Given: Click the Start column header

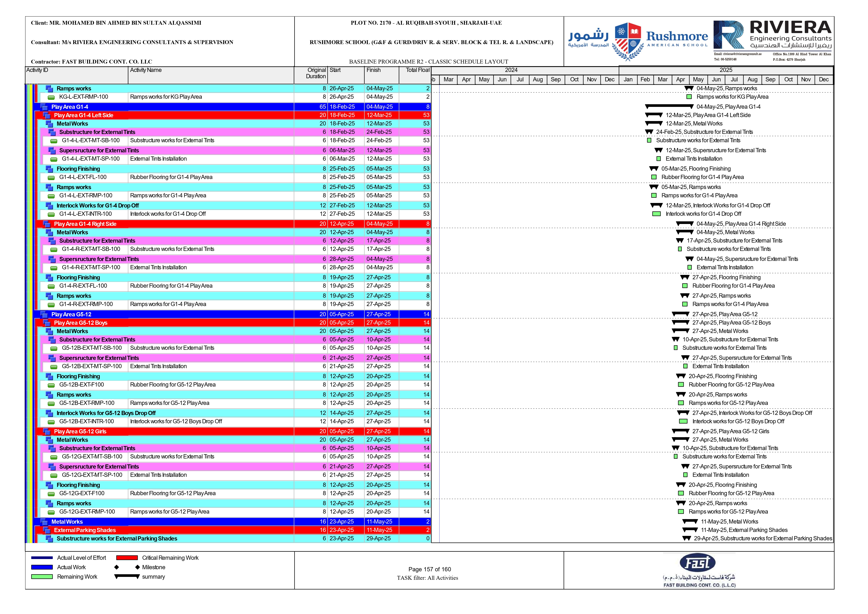Looking at the screenshot, I should pyautogui.click(x=346, y=75).
